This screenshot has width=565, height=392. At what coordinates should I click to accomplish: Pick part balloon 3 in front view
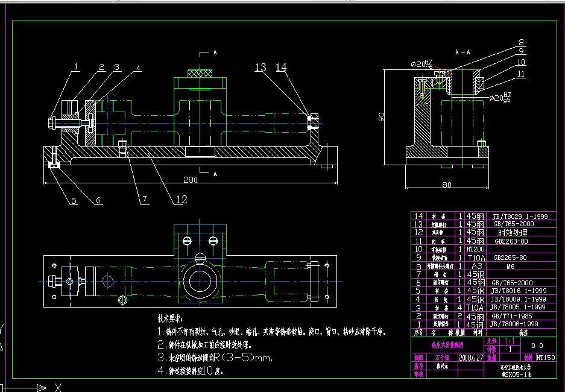coord(117,67)
